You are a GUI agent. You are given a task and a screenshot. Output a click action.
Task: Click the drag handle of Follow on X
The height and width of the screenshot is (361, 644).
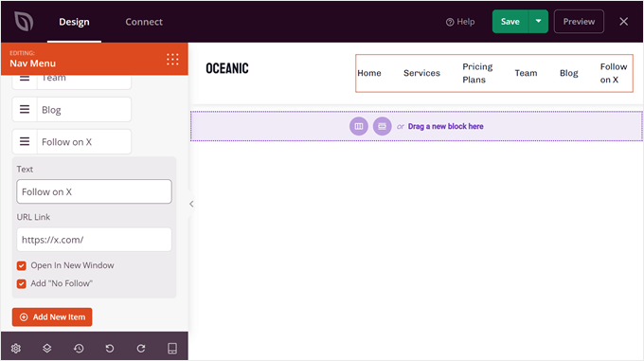point(25,142)
